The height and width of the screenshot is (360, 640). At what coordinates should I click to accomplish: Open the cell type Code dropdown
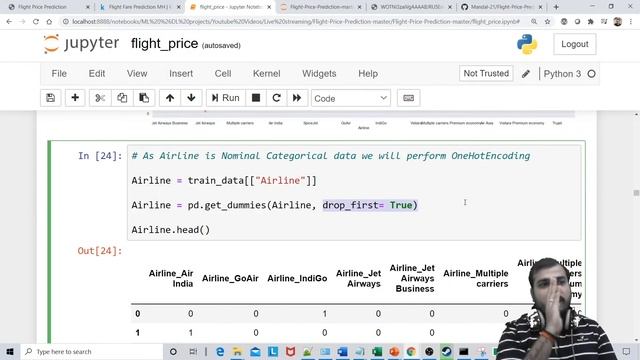[x=351, y=98]
